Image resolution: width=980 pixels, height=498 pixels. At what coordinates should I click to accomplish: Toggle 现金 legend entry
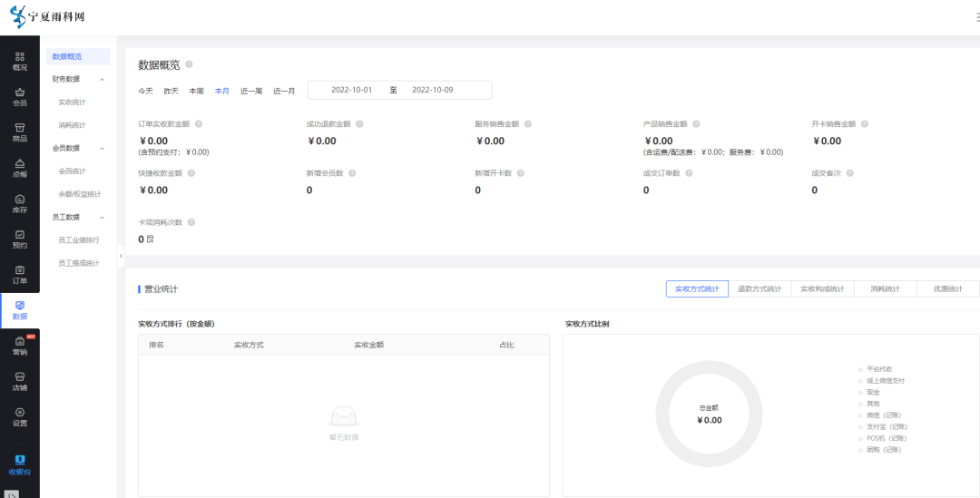pos(869,393)
